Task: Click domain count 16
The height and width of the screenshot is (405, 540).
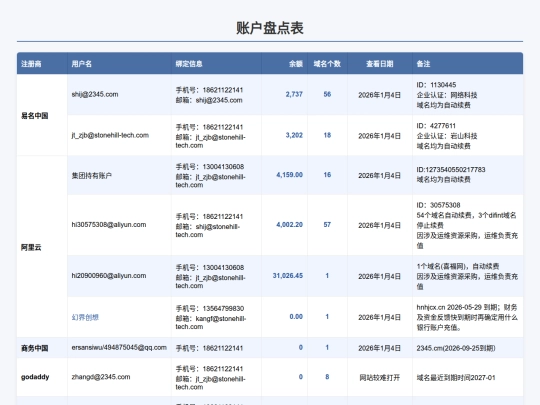Action: click(327, 175)
